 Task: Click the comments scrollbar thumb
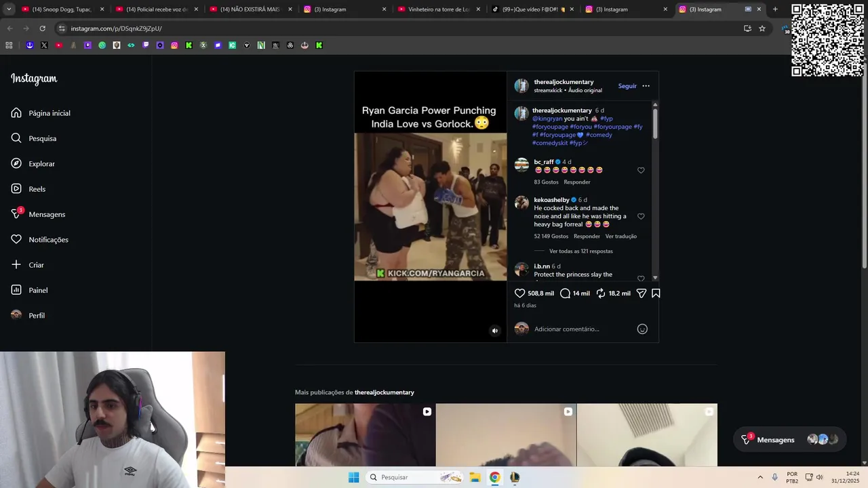click(655, 124)
